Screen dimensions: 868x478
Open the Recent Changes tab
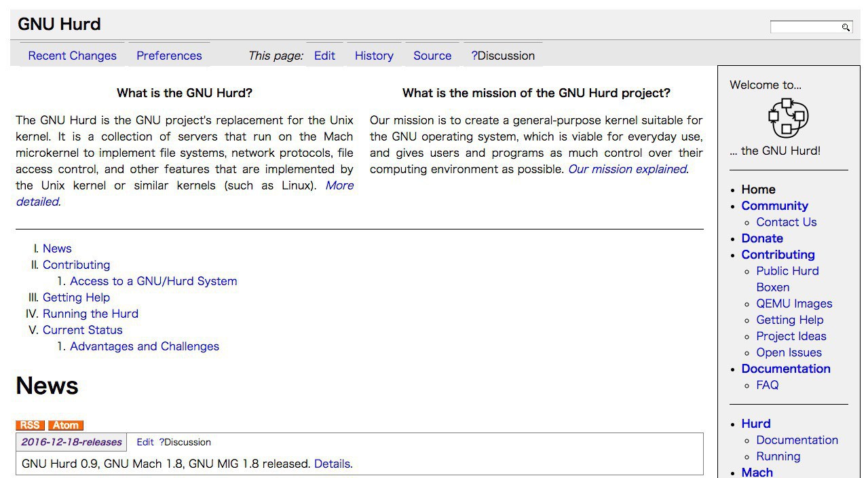click(x=72, y=56)
